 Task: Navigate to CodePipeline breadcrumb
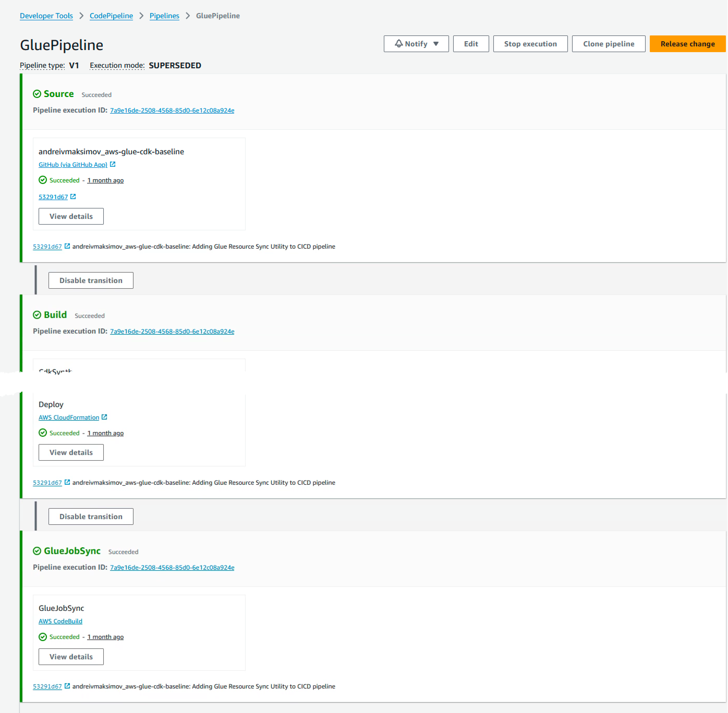point(111,16)
